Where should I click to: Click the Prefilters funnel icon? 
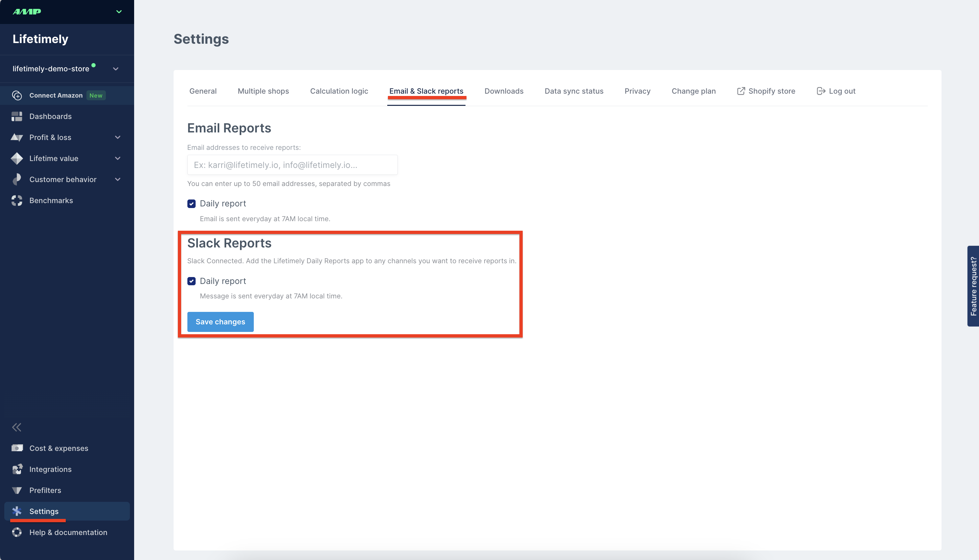[17, 490]
